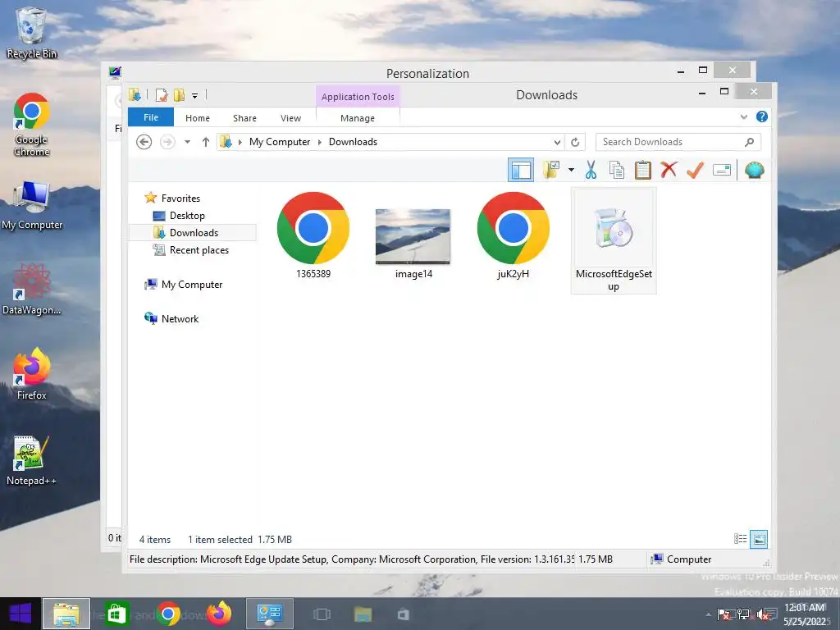Click Downloads in the address bar
Screen dimensions: 840x630
point(353,142)
